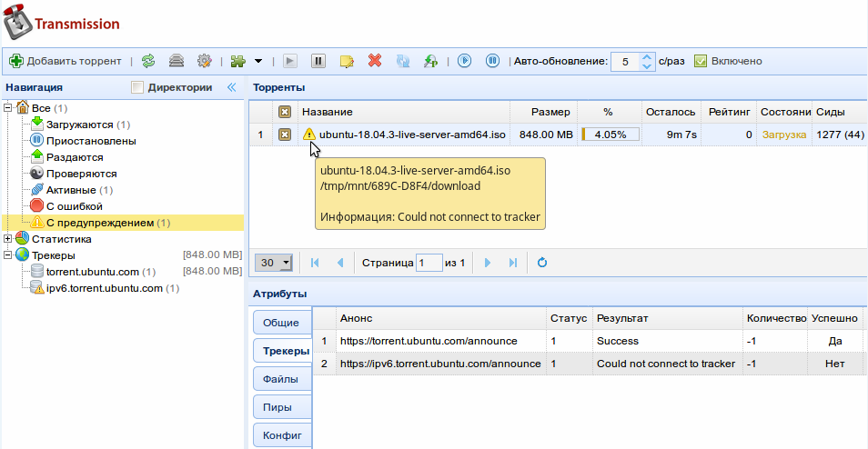The image size is (868, 449).
Task: Reload the torrent list in the pagination bar
Action: coord(542,263)
